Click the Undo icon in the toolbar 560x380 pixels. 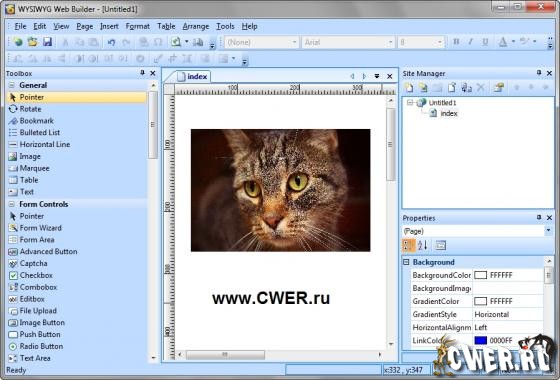coord(111,42)
